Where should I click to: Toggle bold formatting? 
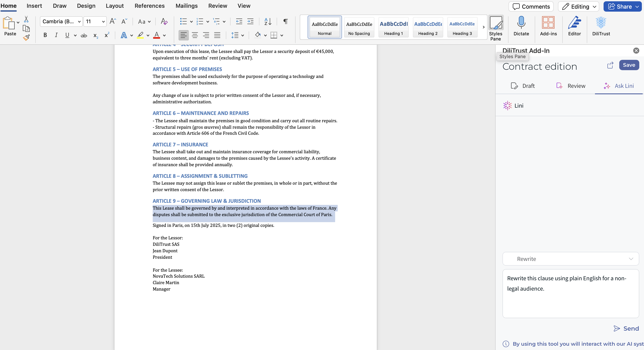[x=45, y=35]
